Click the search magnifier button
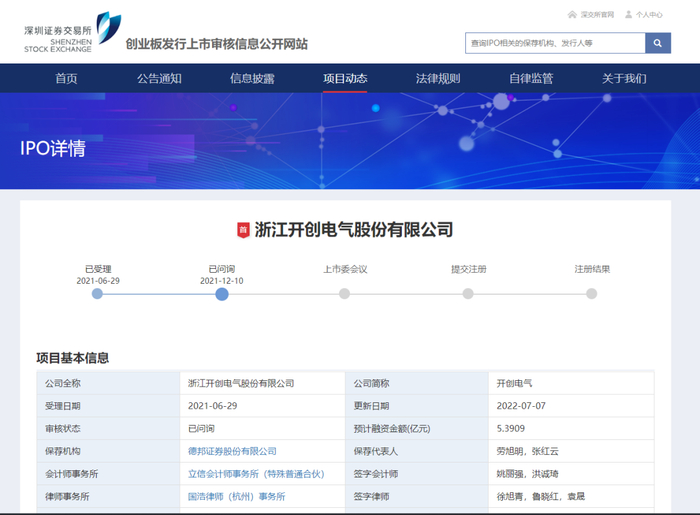 coord(658,43)
